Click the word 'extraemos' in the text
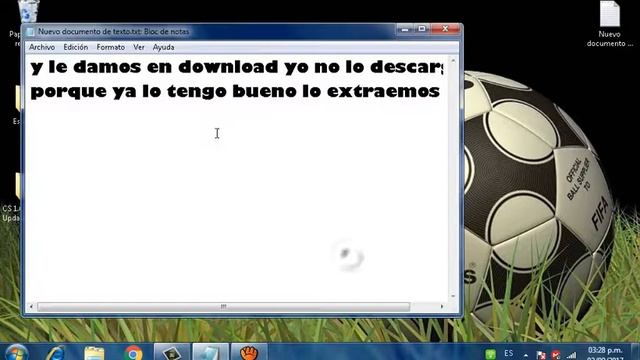Image resolution: width=640 pixels, height=360 pixels. [x=383, y=91]
